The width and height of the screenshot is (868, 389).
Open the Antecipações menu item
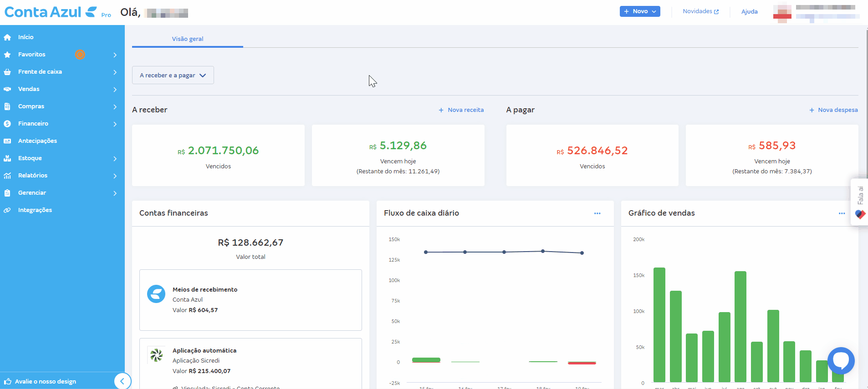pos(62,141)
